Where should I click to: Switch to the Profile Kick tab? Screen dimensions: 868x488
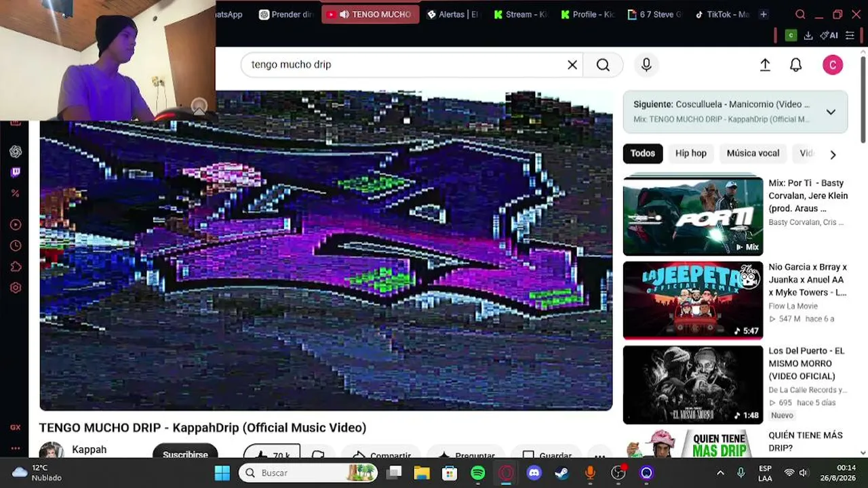(x=587, y=14)
